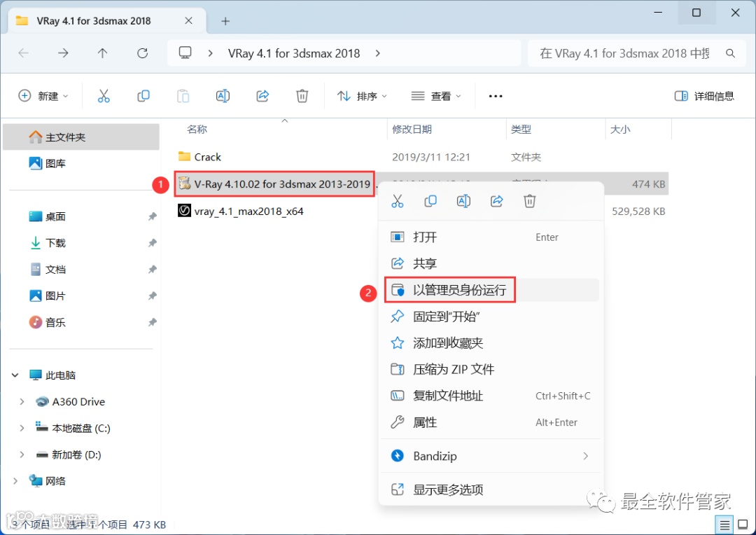This screenshot has width=756, height=535.
Task: Click the PC icon in address bar
Action: point(185,53)
